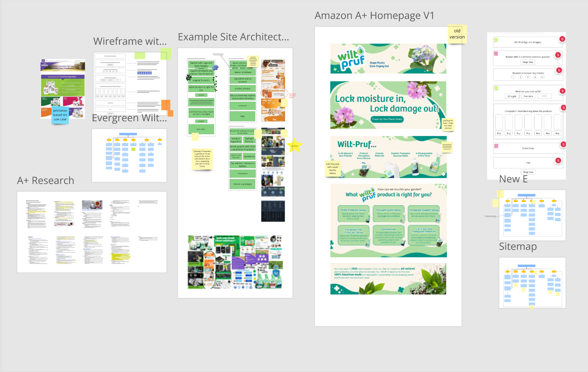Viewport: 588px width, 372px height.
Task: Select 'which product is right for you' green box
Action: [201, 88]
